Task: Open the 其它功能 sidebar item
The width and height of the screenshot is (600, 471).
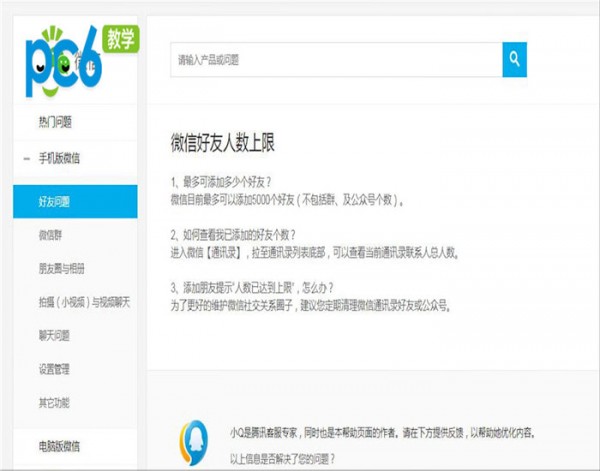Action: [54, 403]
